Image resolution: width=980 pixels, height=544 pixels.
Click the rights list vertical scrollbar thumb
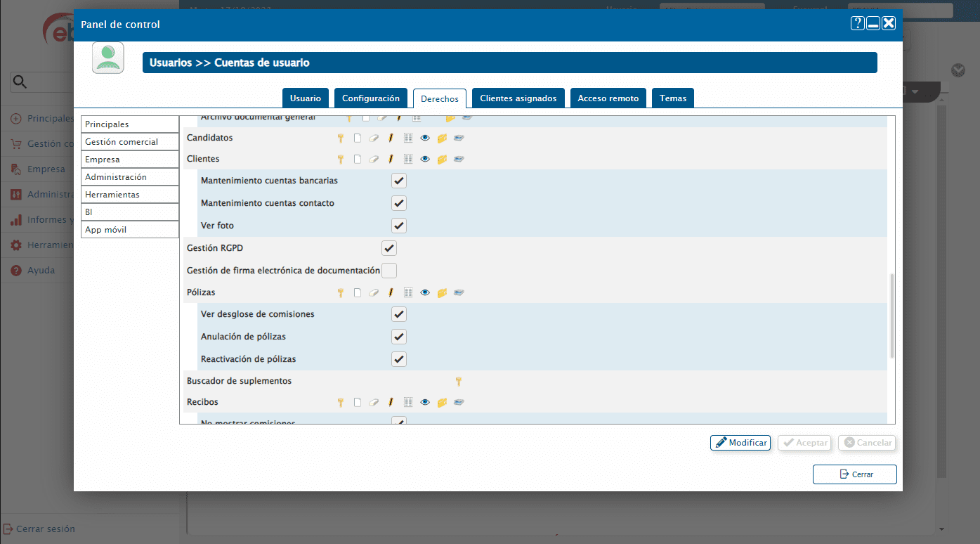click(892, 316)
